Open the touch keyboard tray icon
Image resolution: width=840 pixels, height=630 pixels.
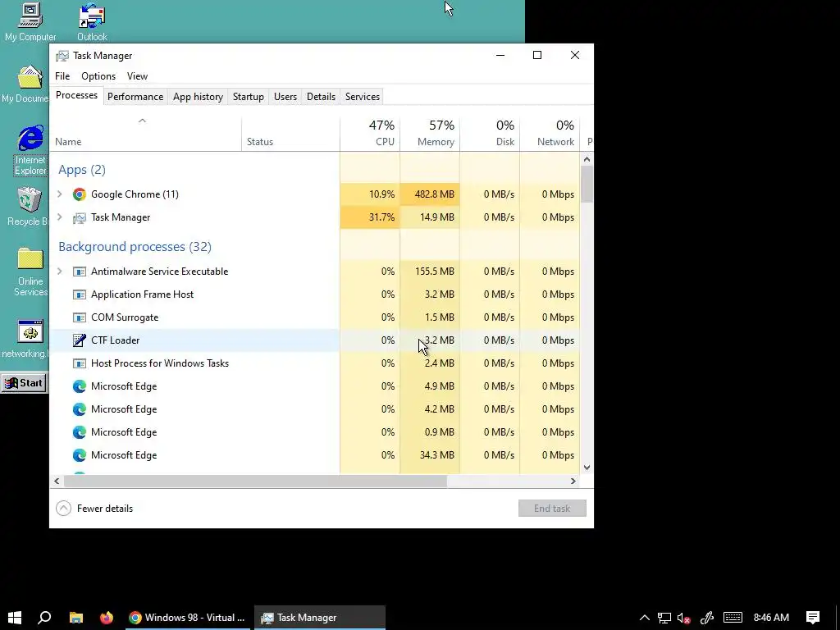733,618
